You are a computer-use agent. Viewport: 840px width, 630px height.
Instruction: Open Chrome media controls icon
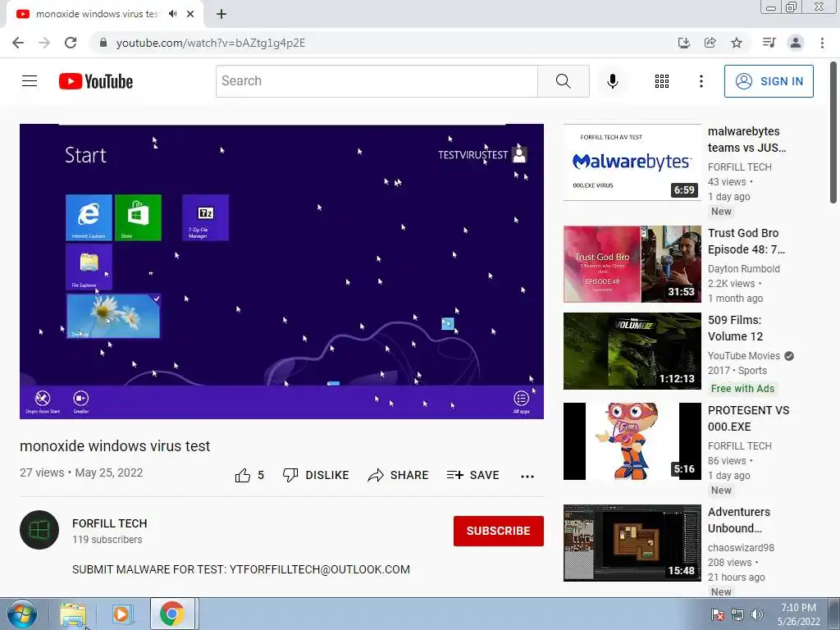tap(769, 43)
